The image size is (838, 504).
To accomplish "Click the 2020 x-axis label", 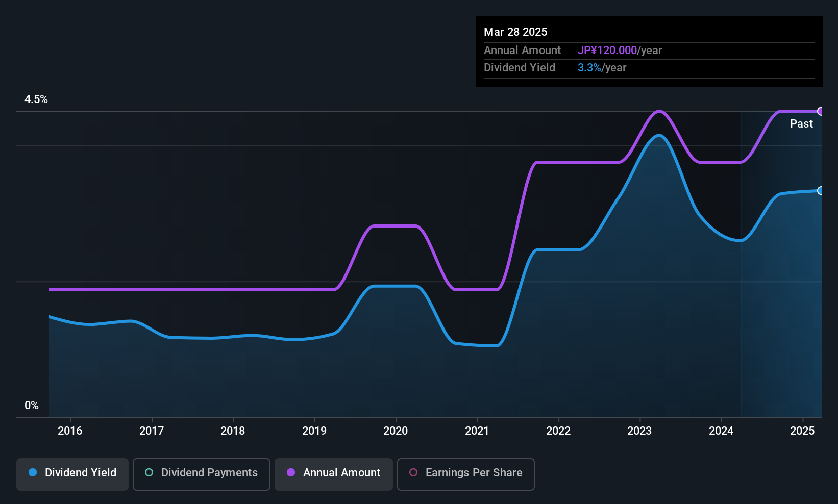I will point(396,431).
